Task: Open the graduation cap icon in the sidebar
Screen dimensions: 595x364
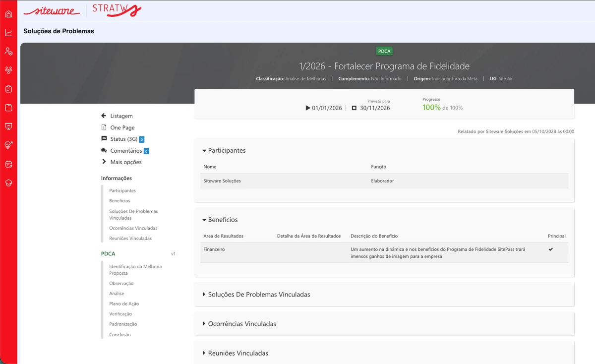Action: coord(8,182)
